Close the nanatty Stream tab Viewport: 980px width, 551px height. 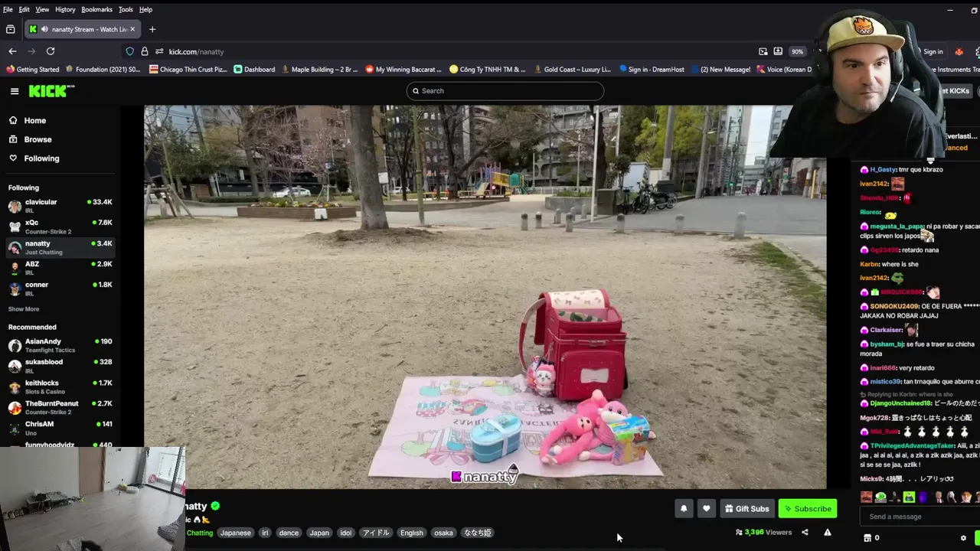click(x=132, y=29)
